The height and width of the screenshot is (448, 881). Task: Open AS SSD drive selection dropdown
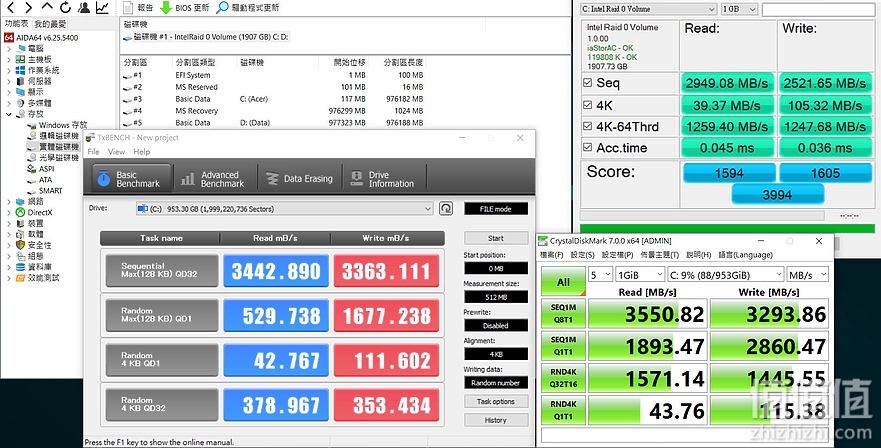coord(648,9)
